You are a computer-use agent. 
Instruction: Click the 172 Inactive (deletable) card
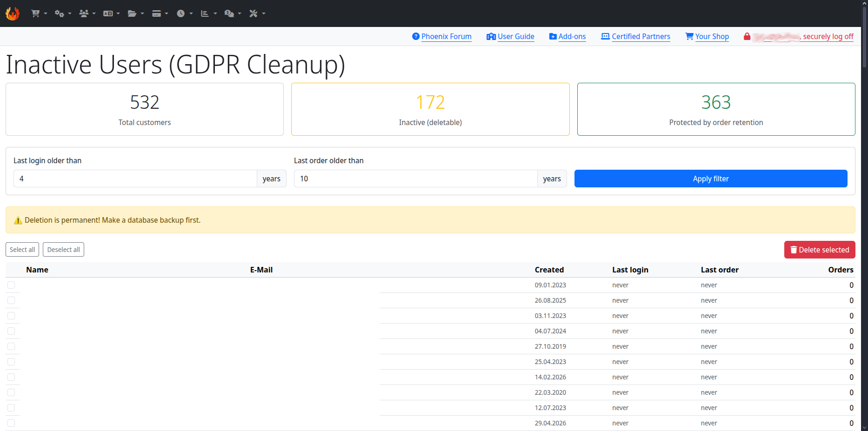[430, 109]
